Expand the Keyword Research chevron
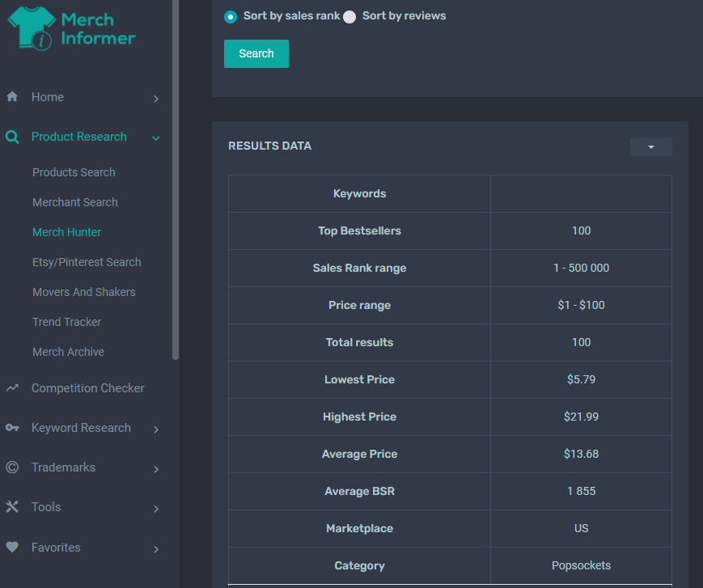 coord(156,429)
